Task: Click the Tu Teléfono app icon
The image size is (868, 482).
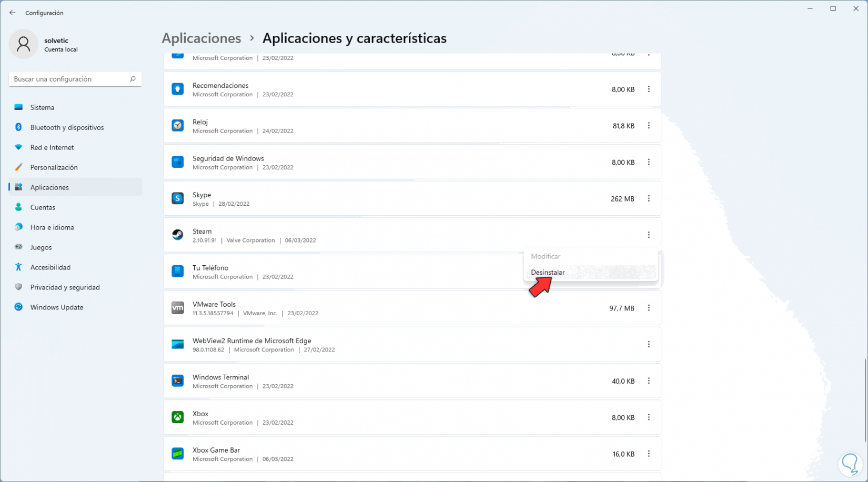Action: (178, 272)
